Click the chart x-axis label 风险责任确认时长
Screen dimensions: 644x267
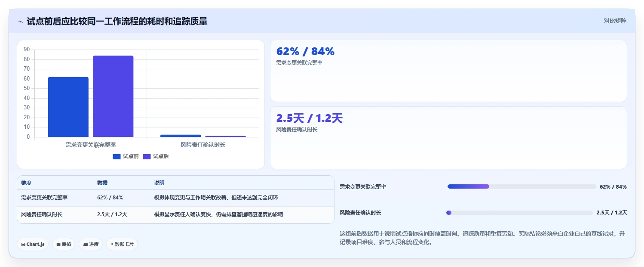pyautogui.click(x=203, y=145)
